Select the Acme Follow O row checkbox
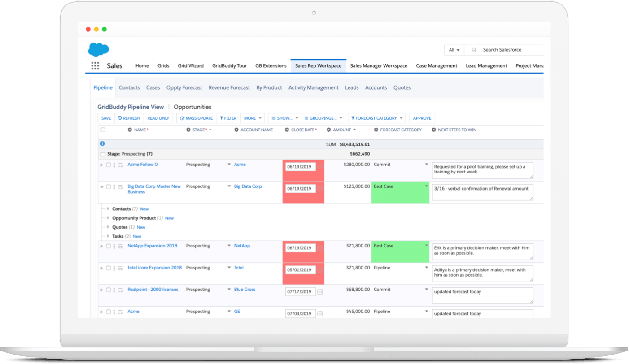The width and height of the screenshot is (629, 364). click(x=108, y=165)
